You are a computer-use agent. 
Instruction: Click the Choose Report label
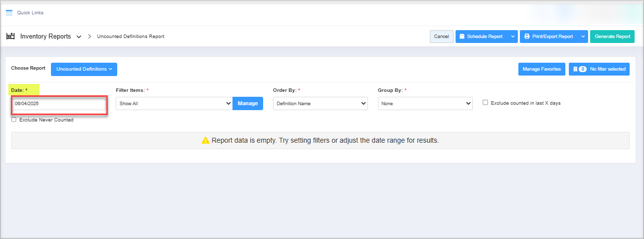[x=28, y=68]
